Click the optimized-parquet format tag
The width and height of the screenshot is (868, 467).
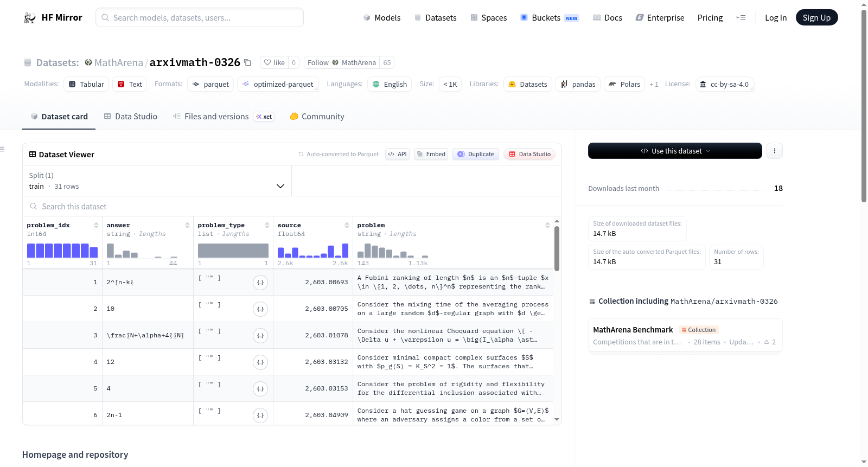tap(278, 84)
